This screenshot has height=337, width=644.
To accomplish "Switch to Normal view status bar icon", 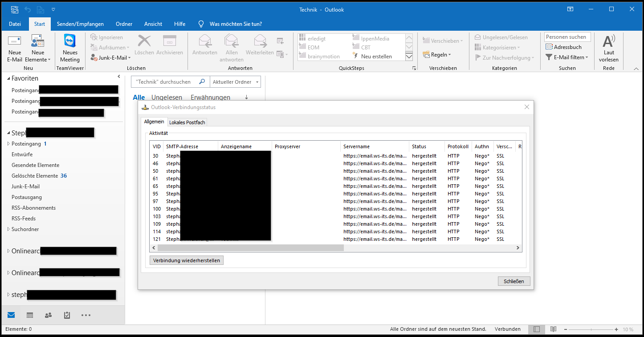I will coord(536,329).
